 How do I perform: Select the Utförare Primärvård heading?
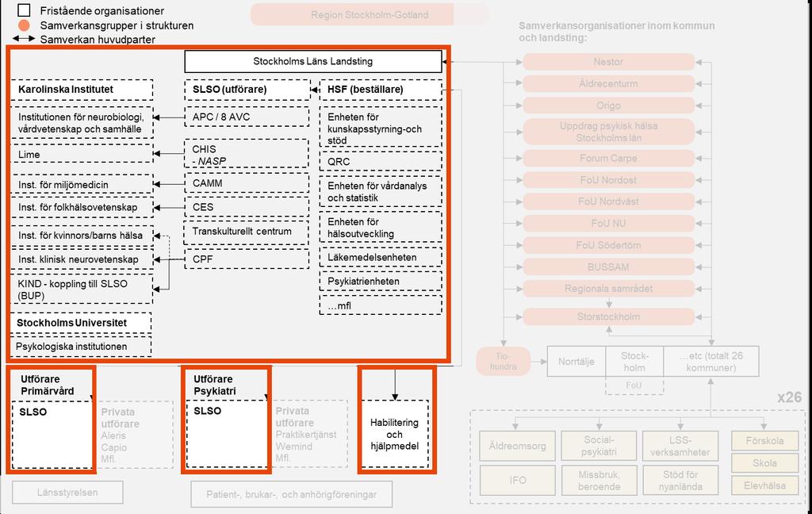[x=47, y=385]
